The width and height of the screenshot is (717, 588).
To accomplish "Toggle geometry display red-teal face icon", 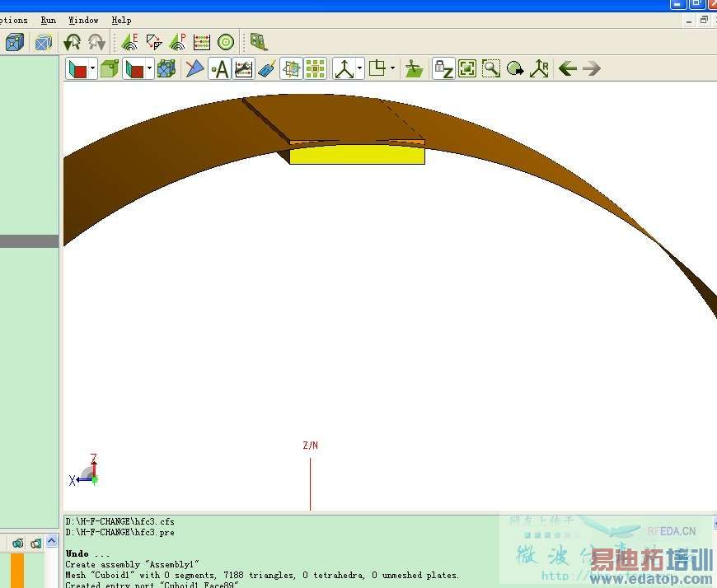I will pyautogui.click(x=77, y=69).
